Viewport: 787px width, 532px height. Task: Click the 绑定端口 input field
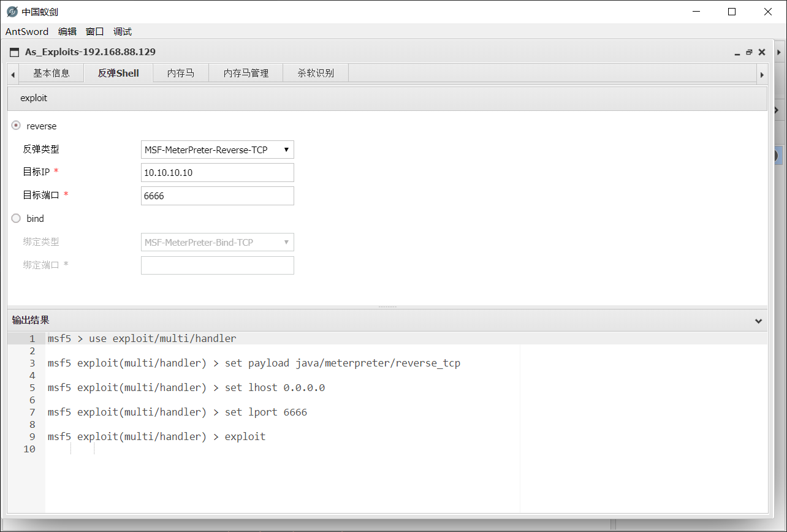click(218, 265)
